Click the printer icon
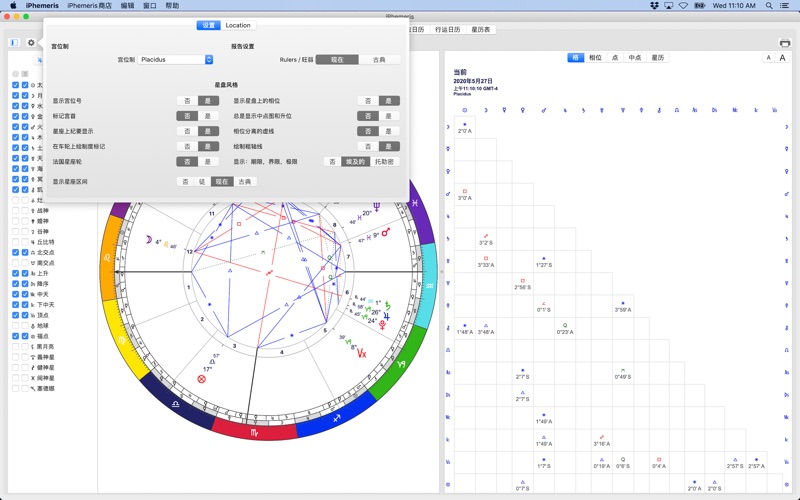The height and width of the screenshot is (500, 800). coord(785,43)
